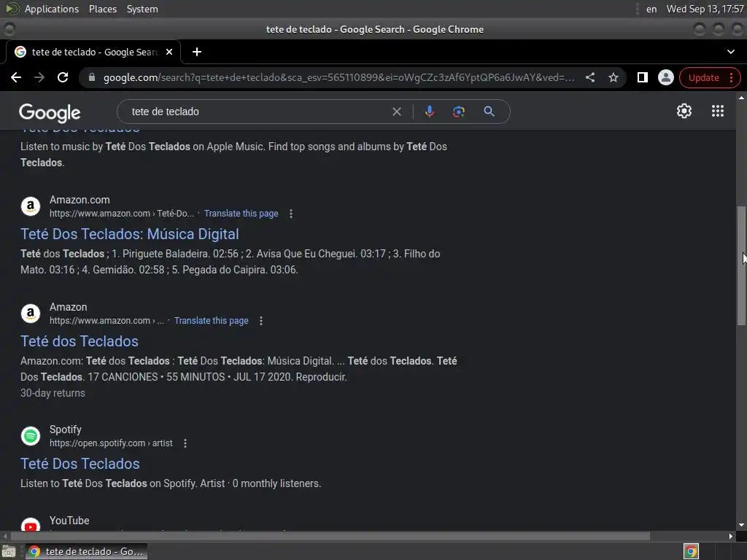Focus the tete de teclado search field
The width and height of the screenshot is (747, 560).
point(258,112)
